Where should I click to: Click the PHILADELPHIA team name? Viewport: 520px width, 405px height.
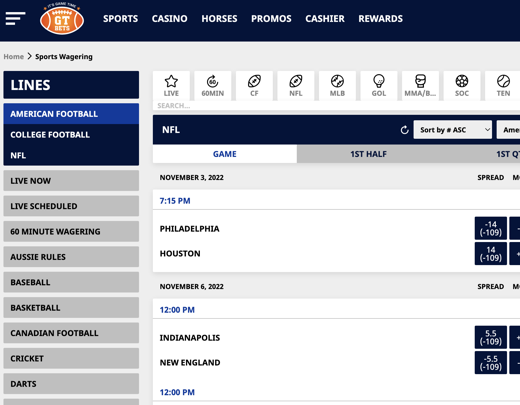(x=189, y=229)
